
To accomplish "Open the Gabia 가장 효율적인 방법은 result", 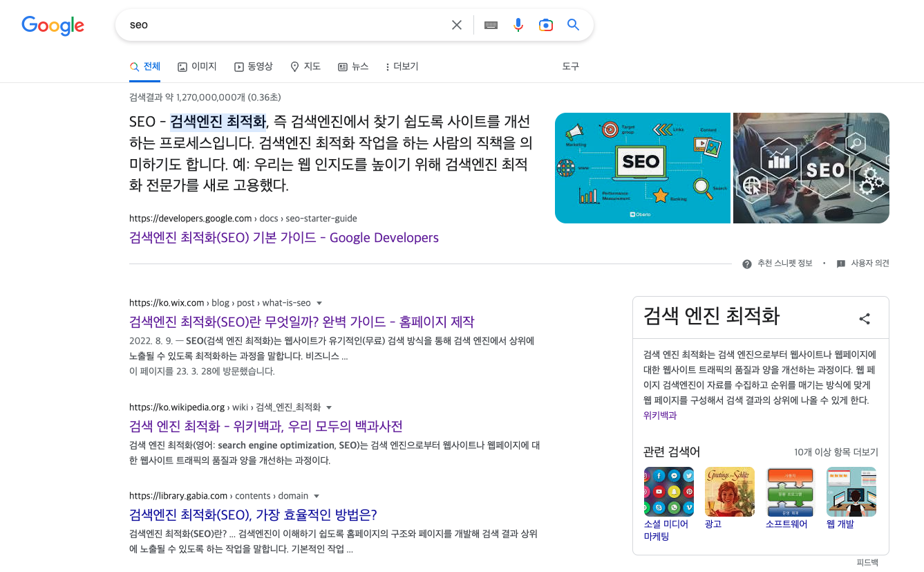I will coord(253,515).
